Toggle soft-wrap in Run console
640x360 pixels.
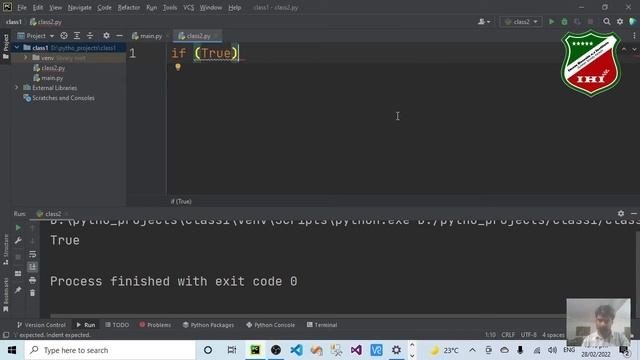(x=33, y=254)
